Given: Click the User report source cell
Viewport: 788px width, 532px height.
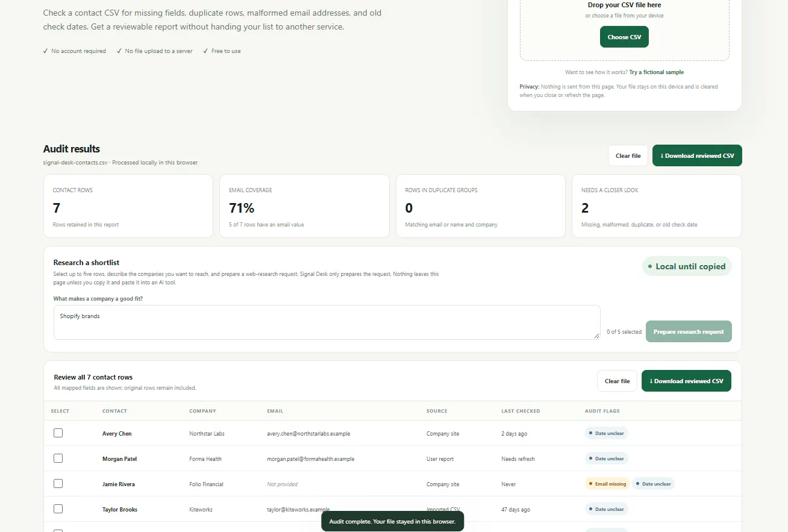Looking at the screenshot, I should [x=440, y=459].
